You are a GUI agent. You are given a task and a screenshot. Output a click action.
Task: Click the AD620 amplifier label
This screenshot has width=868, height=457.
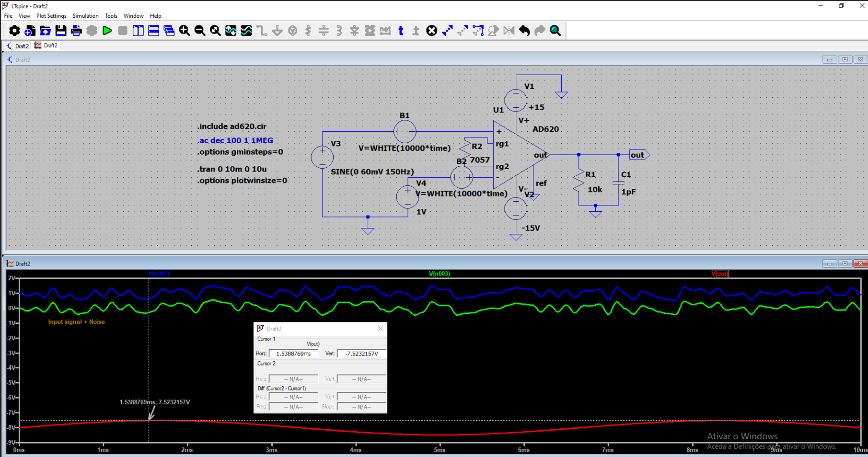pyautogui.click(x=545, y=129)
